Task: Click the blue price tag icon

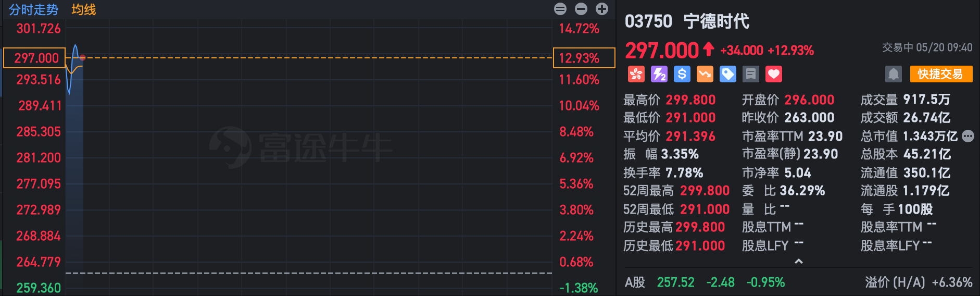Action: 727,74
